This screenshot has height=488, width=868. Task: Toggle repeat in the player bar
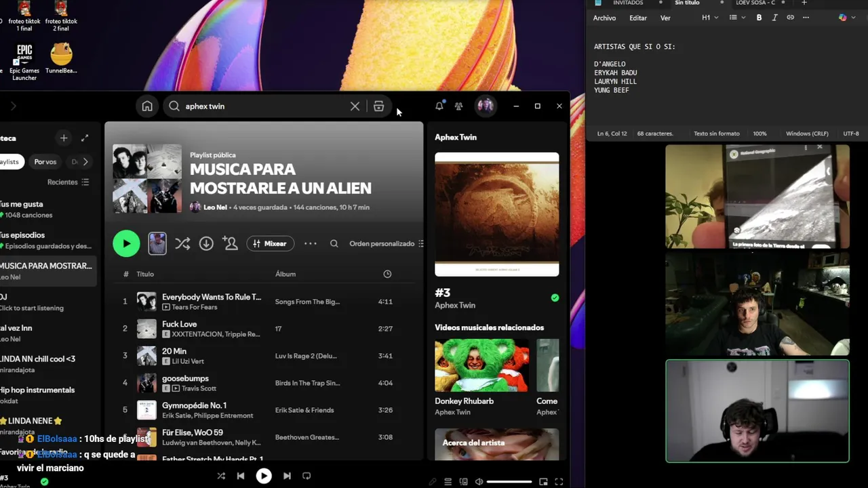[307, 476]
